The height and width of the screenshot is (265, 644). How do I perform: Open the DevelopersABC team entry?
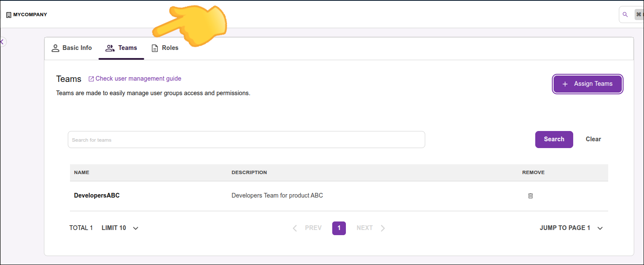(x=97, y=195)
